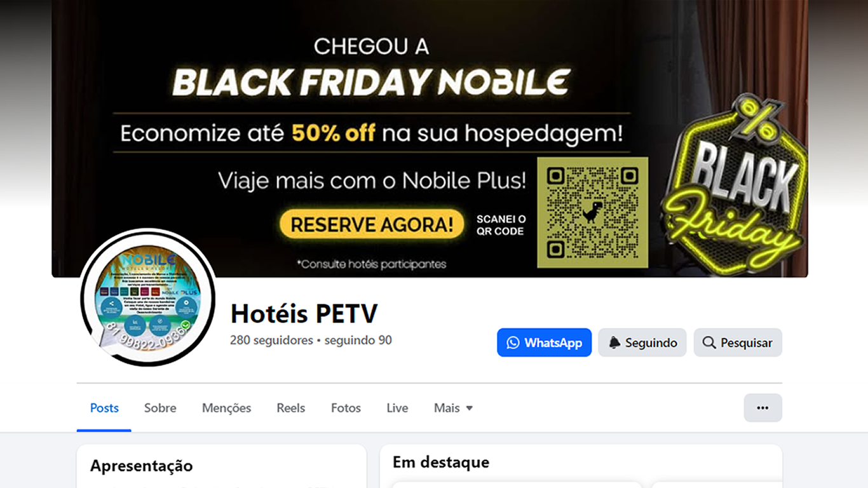
Task: Click the QR code in the cover banner
Action: [592, 212]
